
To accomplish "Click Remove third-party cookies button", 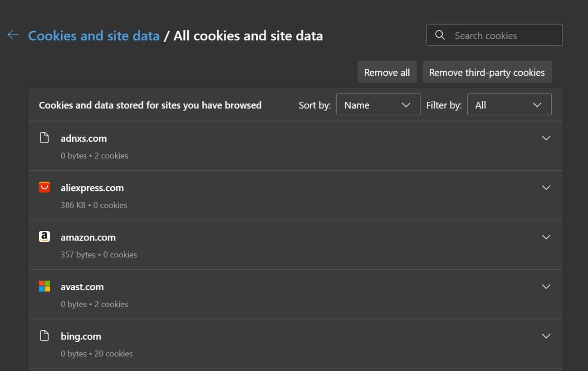I will point(486,73).
